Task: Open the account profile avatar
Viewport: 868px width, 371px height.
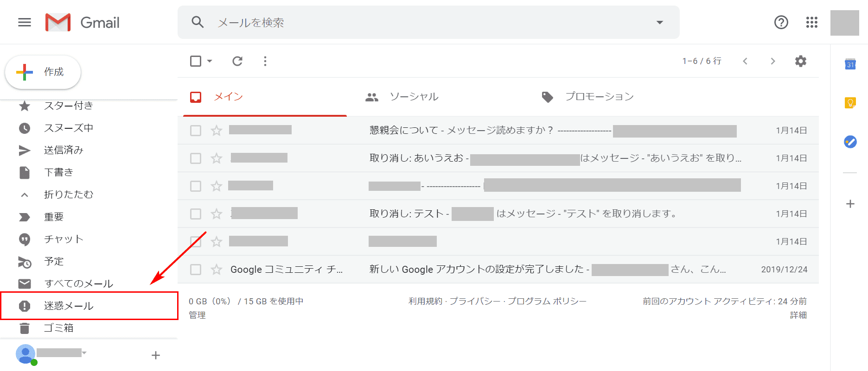Action: point(845,22)
